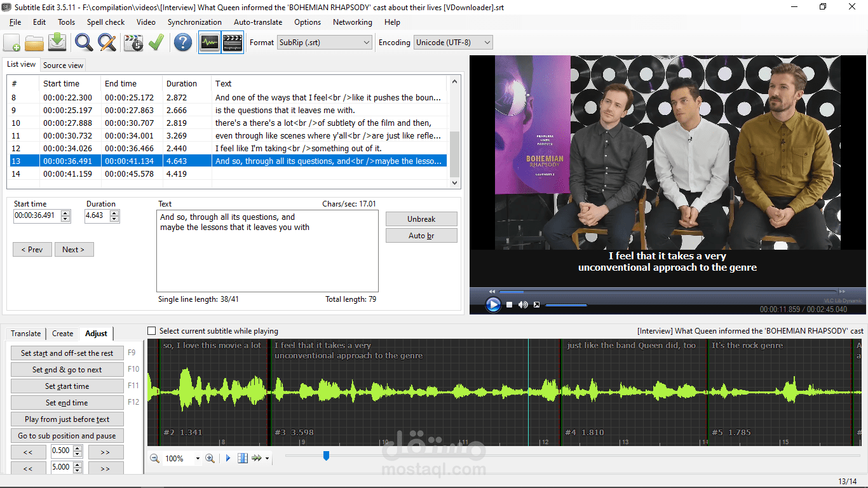The width and height of the screenshot is (868, 488).
Task: Zoom in the waveform
Action: pyautogui.click(x=210, y=458)
